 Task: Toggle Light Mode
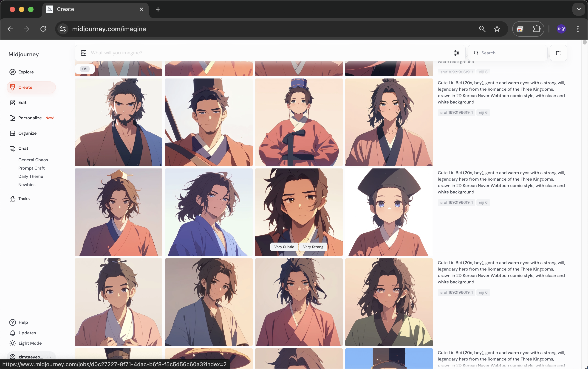[25, 343]
